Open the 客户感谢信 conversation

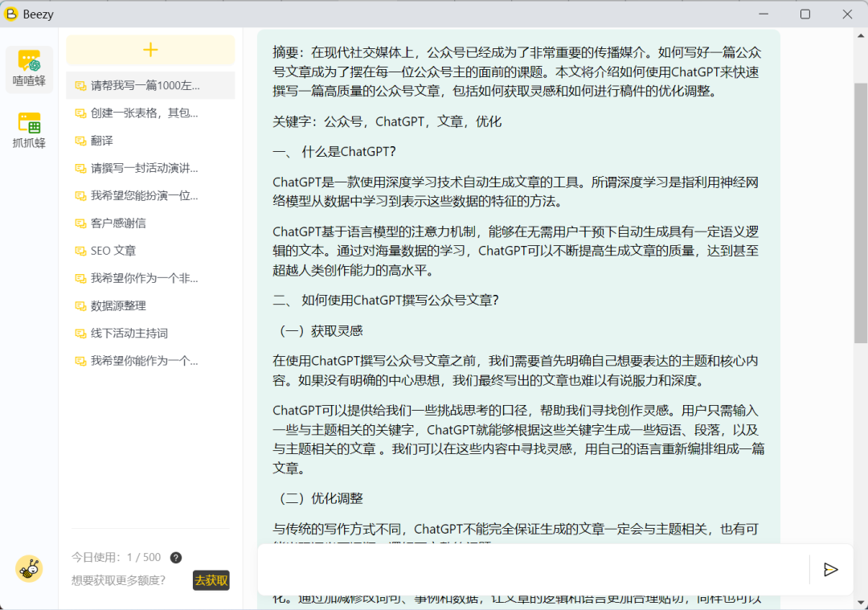click(150, 223)
